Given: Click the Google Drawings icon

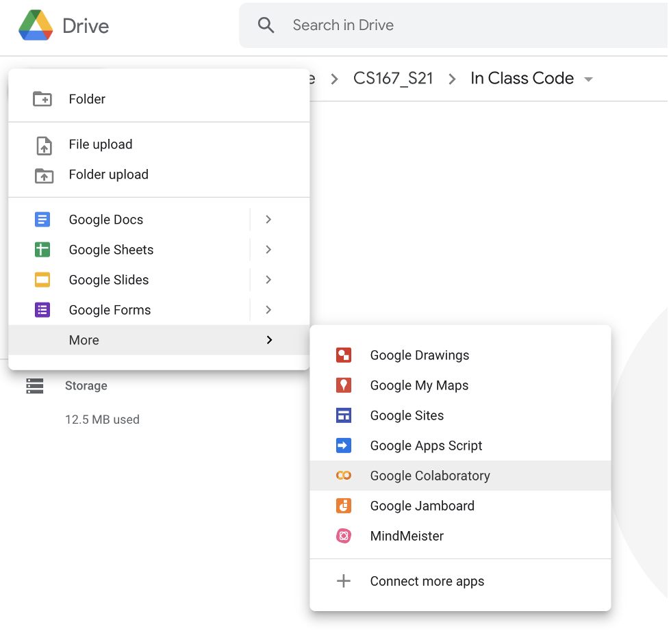Looking at the screenshot, I should [344, 355].
